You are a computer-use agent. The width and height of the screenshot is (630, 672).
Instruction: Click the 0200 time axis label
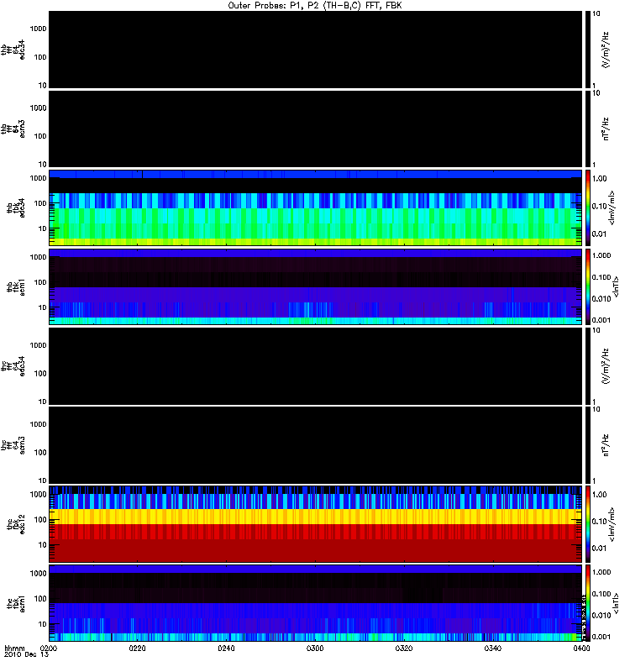coord(48,648)
